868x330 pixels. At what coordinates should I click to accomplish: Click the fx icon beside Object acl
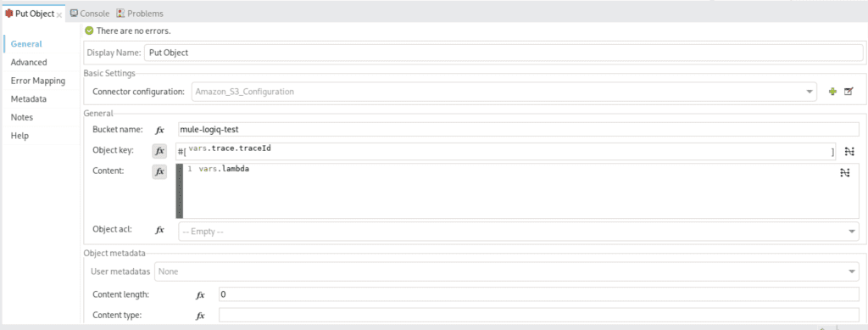[x=159, y=229]
